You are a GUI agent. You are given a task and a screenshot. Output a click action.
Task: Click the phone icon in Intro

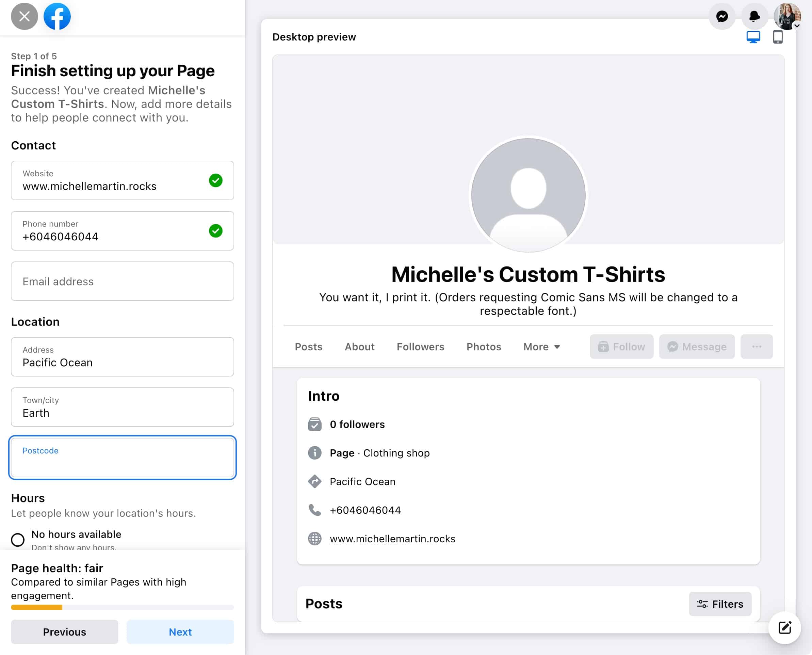click(314, 510)
